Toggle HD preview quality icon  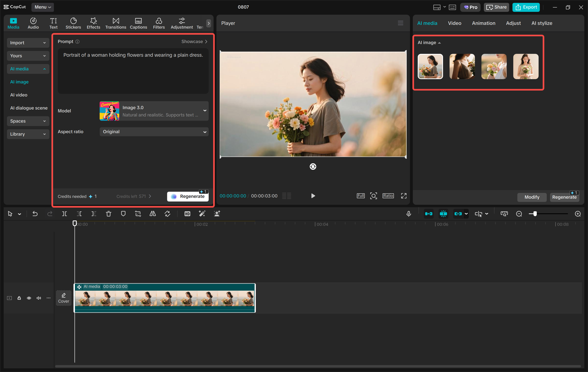pos(187,214)
